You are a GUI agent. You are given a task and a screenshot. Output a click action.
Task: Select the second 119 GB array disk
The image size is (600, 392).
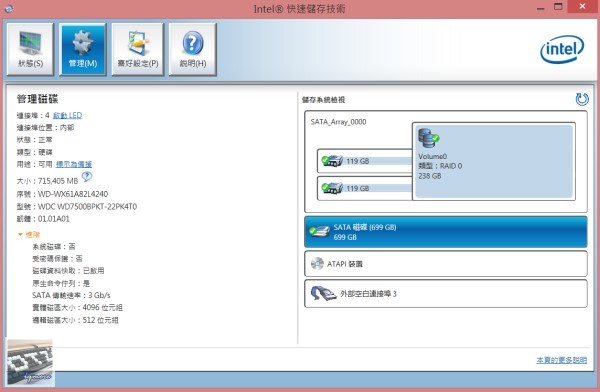coord(365,188)
